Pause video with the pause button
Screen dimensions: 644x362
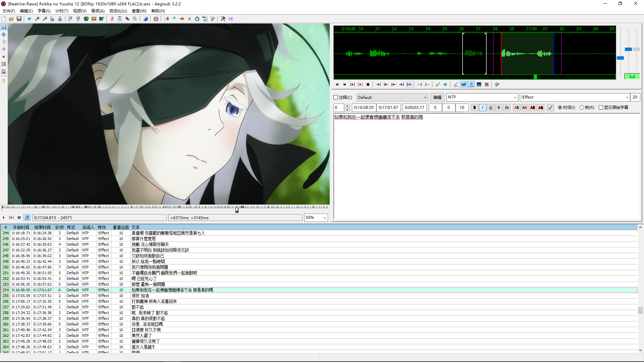pyautogui.click(x=19, y=218)
